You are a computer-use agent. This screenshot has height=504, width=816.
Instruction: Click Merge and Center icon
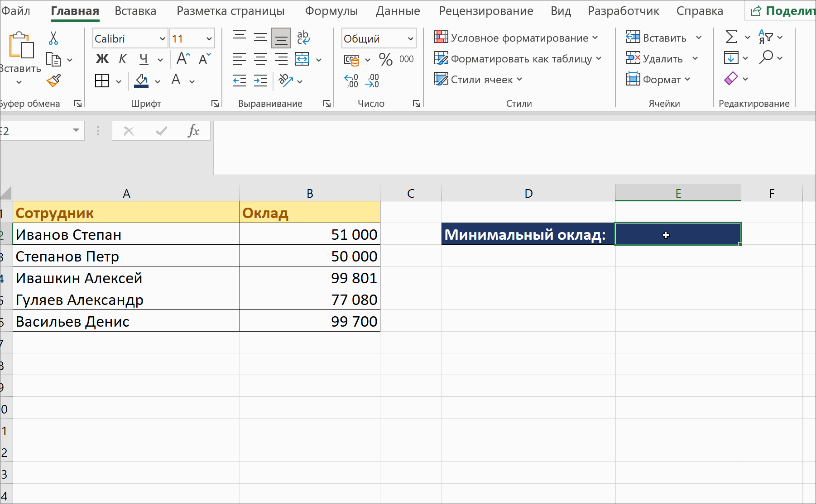[x=302, y=59]
